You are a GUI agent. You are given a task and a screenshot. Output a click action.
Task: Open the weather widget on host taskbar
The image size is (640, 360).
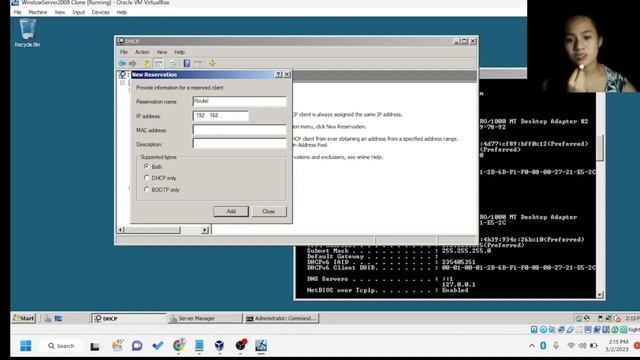(x=117, y=346)
